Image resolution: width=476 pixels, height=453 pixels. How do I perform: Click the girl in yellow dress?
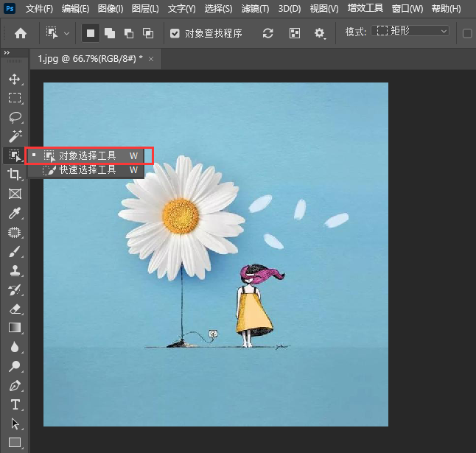255,306
